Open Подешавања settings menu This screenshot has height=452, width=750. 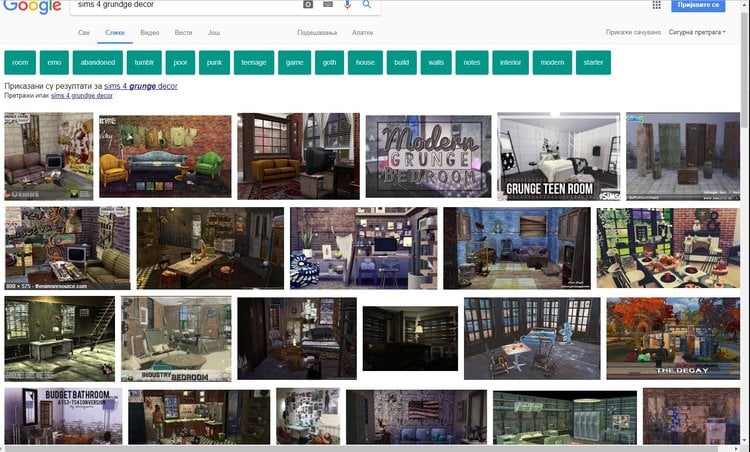click(317, 33)
